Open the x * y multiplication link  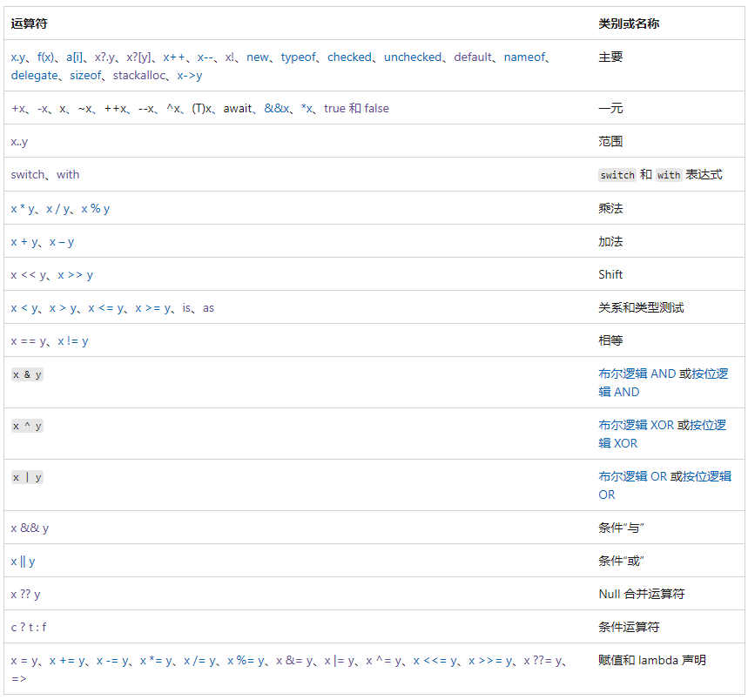(23, 209)
